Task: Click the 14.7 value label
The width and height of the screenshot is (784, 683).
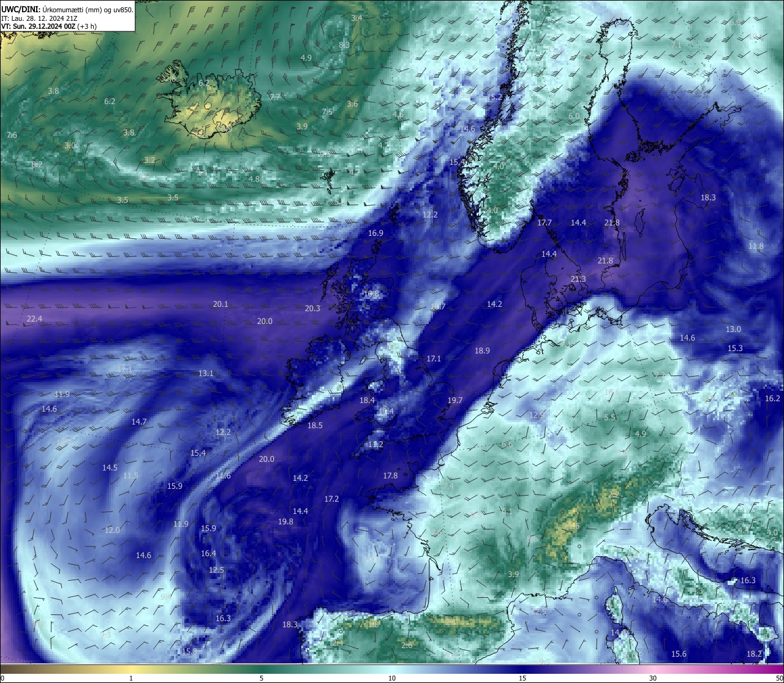Action: tap(139, 421)
